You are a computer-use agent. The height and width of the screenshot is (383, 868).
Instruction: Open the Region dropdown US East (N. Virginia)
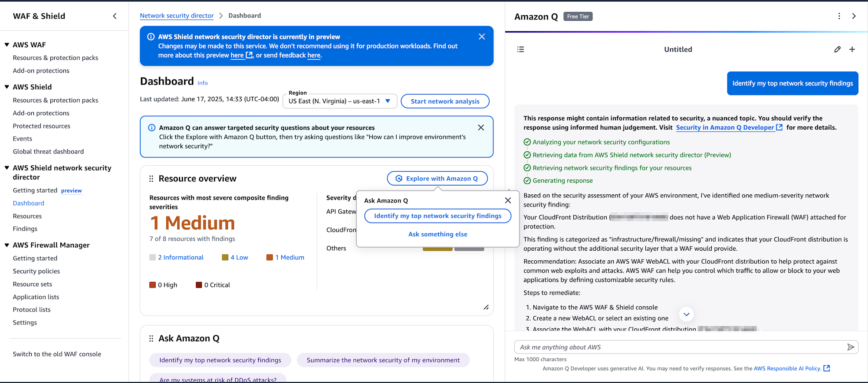point(340,101)
